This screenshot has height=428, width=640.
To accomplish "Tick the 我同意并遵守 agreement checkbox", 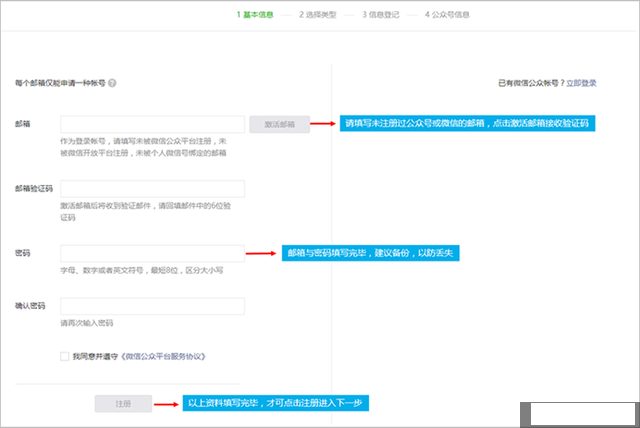I will point(65,355).
